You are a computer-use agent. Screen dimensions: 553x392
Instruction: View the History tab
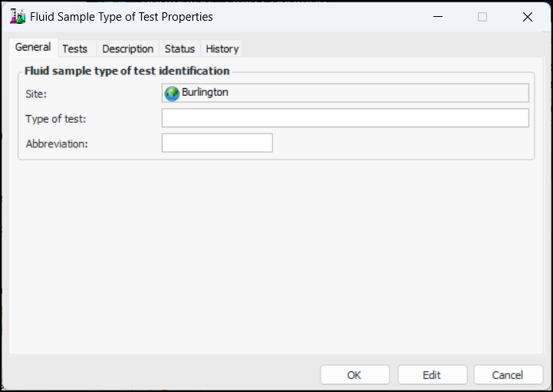(x=222, y=48)
